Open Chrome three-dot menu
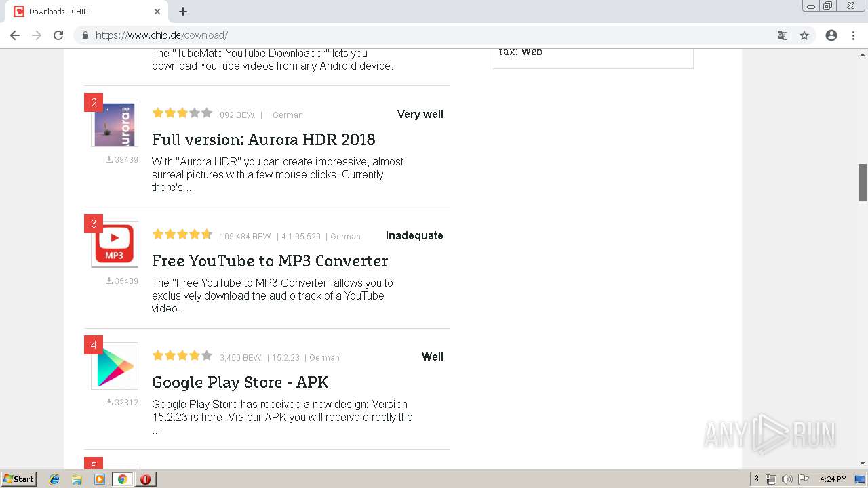 [853, 35]
